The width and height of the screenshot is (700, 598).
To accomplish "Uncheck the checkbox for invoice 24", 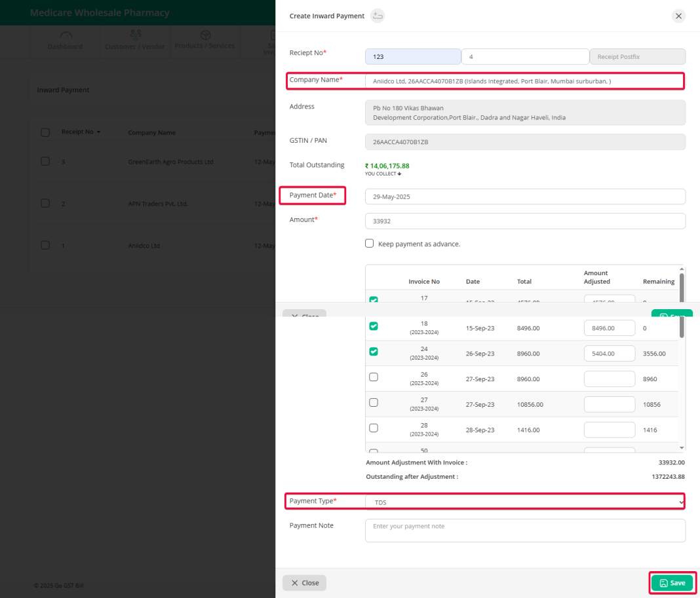I will pyautogui.click(x=374, y=351).
